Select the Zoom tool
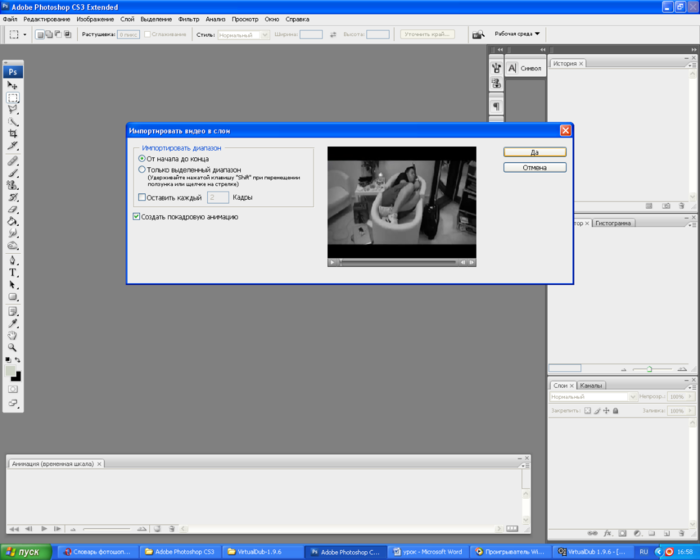The height and width of the screenshot is (560, 700). coord(12,347)
